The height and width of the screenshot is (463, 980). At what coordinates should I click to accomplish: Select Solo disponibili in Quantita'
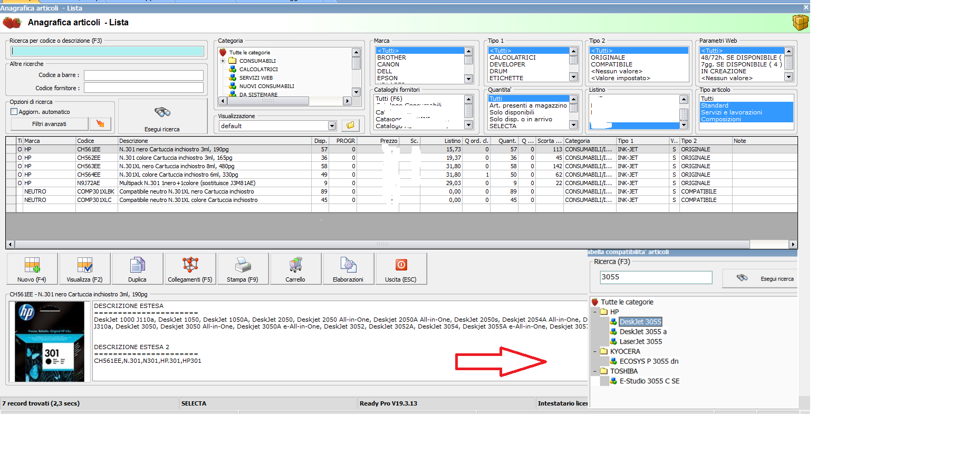point(512,112)
